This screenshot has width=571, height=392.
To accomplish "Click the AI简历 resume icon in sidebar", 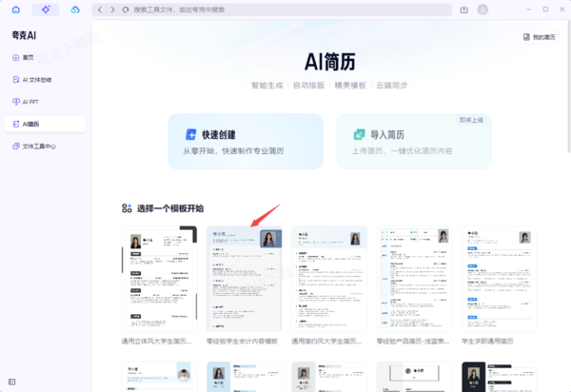I will point(15,124).
